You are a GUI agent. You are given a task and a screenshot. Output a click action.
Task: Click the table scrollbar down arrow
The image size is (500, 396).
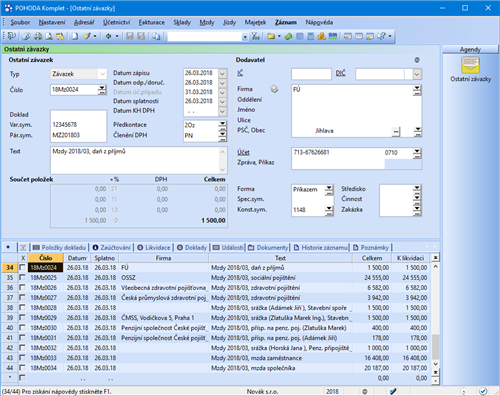pos(435,364)
